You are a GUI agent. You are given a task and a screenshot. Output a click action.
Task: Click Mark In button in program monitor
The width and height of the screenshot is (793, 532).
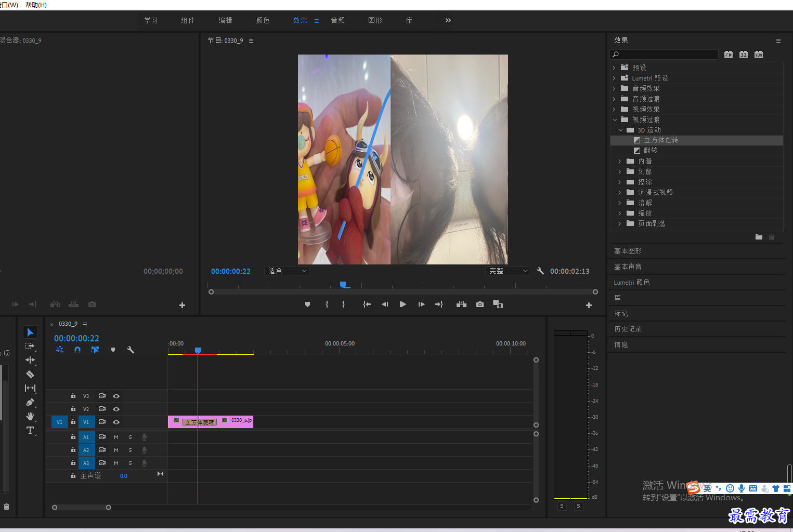click(327, 304)
